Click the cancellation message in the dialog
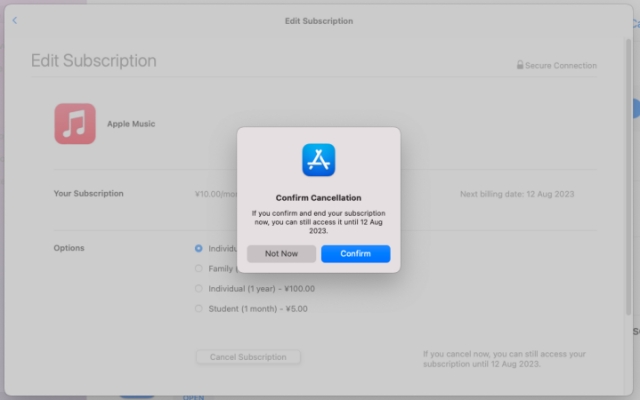 318,221
